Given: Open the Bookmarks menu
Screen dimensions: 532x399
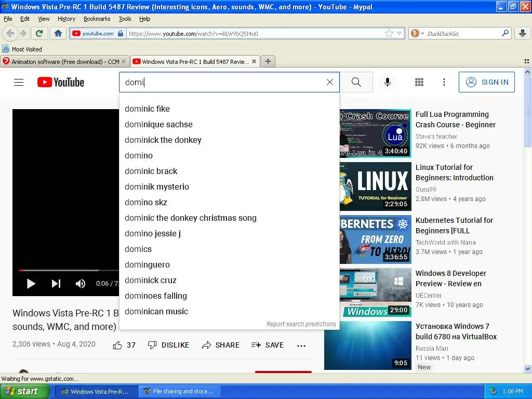Looking at the screenshot, I should 97,19.
